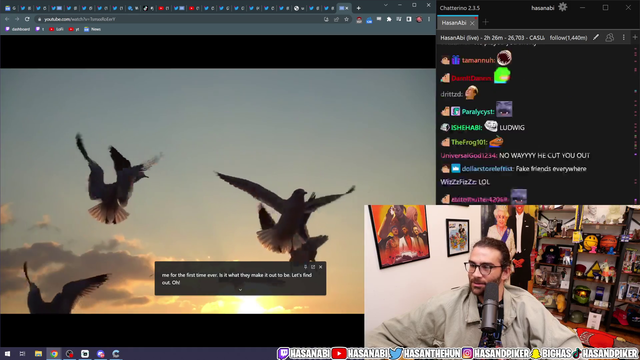Screen dimensions: 640x360
Task: Close the active Chrome tab
Action: coord(347,8)
